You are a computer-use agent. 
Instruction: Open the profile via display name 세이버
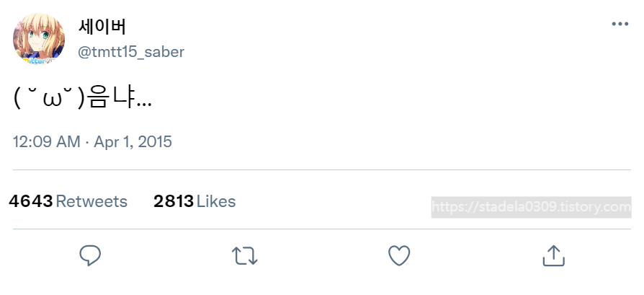tap(102, 27)
